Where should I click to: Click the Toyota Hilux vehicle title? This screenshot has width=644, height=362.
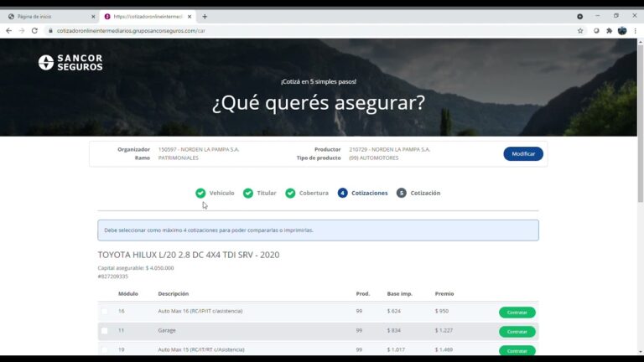click(x=189, y=255)
